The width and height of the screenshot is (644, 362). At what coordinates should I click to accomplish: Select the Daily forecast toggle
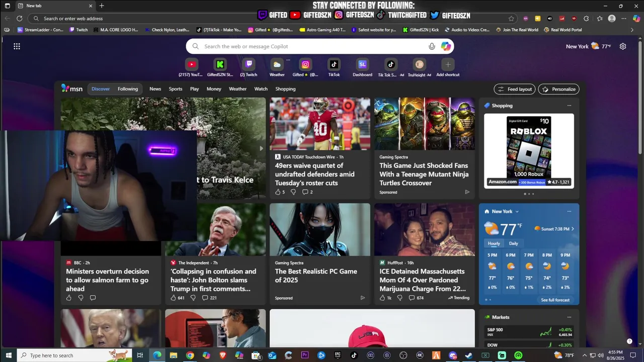pyautogui.click(x=513, y=243)
